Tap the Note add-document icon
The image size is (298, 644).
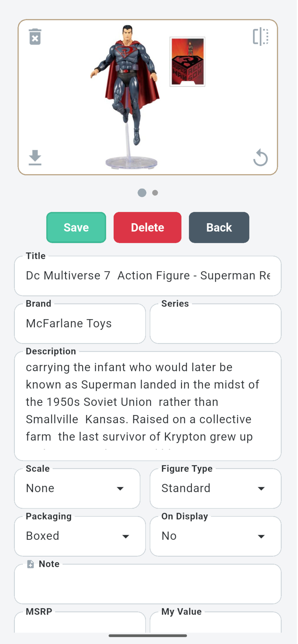pyautogui.click(x=30, y=564)
